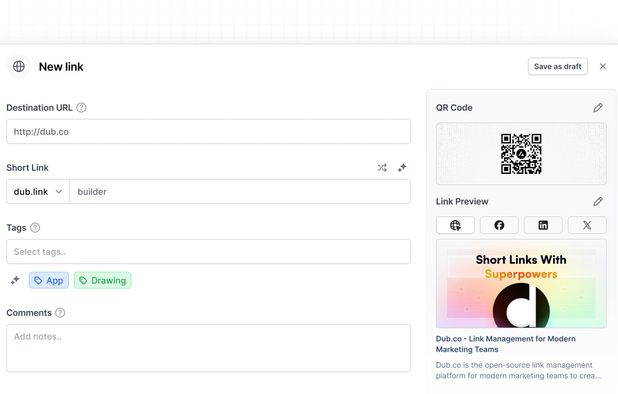Add the suggested App tag
This screenshot has height=394, width=618.
(x=49, y=281)
